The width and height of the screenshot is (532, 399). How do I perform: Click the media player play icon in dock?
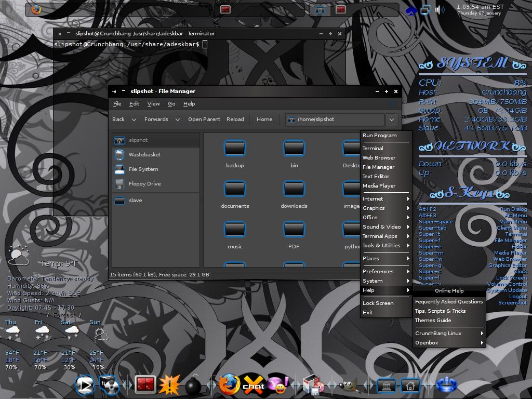tap(85, 385)
